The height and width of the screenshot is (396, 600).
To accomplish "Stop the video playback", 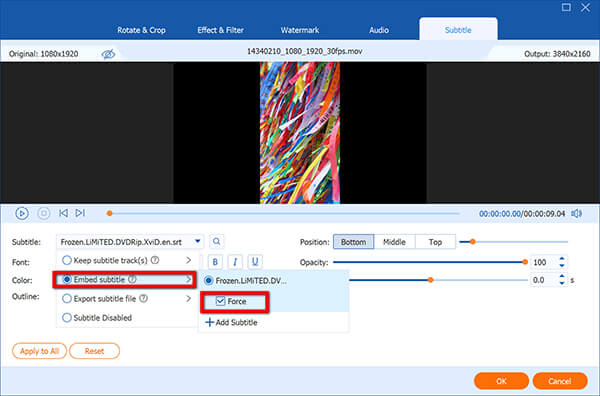I will coord(44,213).
